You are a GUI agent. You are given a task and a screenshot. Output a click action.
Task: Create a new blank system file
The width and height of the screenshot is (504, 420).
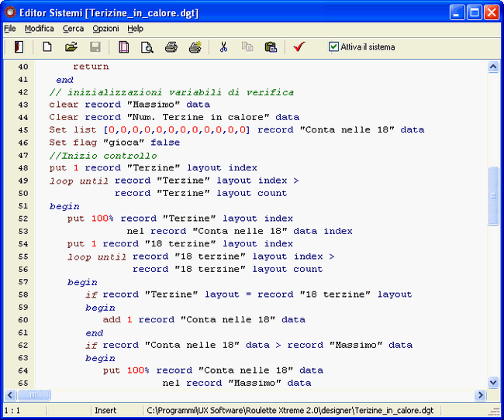coord(47,47)
